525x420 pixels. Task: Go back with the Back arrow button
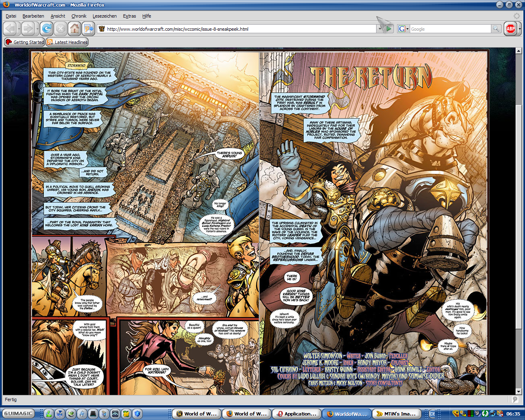click(10, 28)
